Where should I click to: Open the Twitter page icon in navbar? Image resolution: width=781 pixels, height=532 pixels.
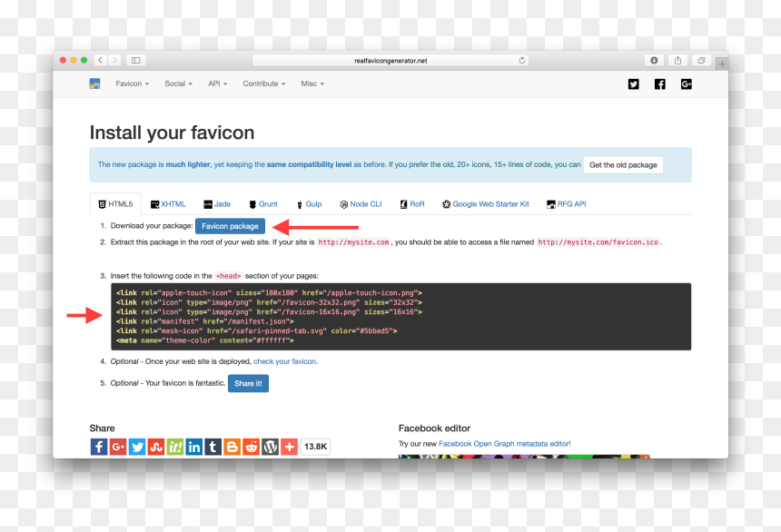(633, 84)
